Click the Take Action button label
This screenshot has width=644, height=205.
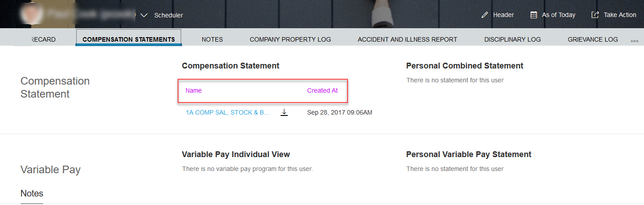(x=620, y=15)
